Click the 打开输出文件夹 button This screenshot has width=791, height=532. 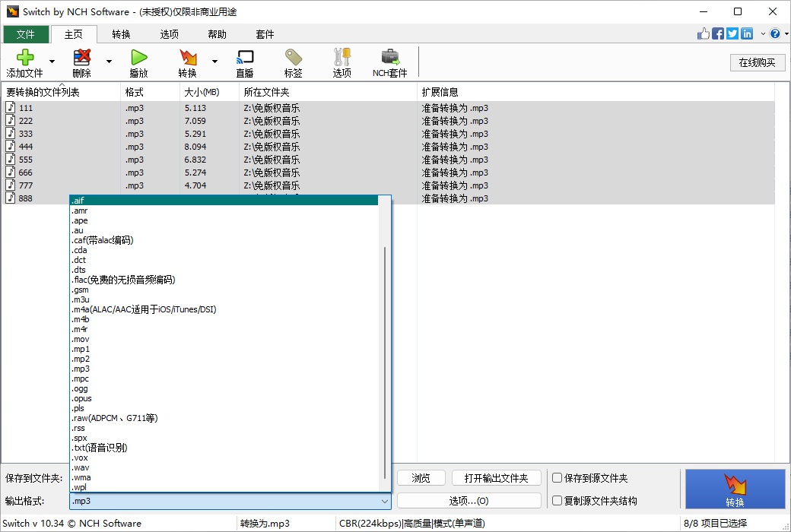click(497, 477)
